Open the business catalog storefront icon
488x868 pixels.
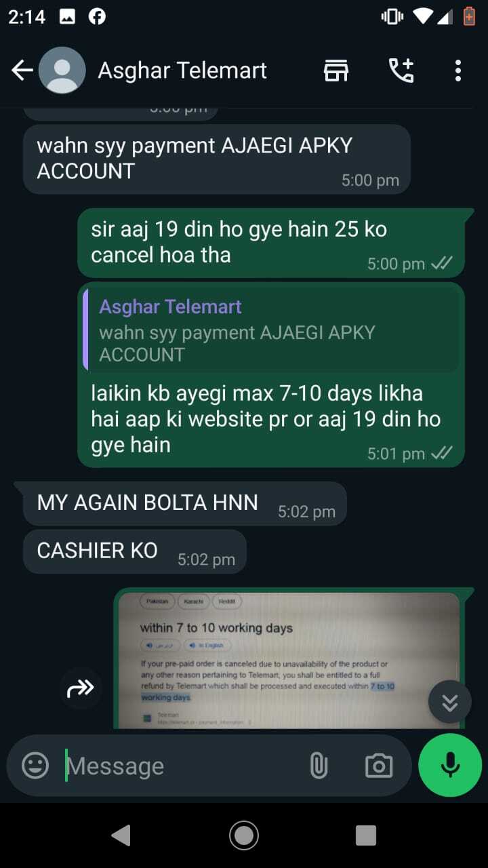(336, 70)
